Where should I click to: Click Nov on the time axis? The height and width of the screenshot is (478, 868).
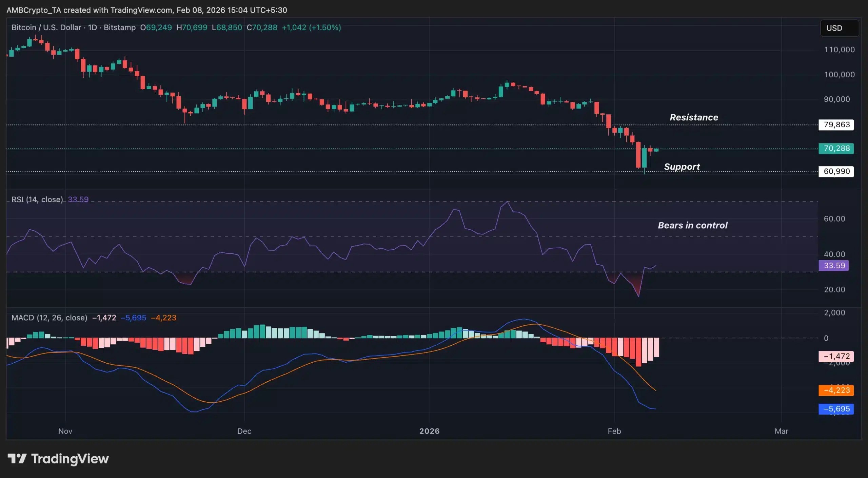click(x=65, y=431)
